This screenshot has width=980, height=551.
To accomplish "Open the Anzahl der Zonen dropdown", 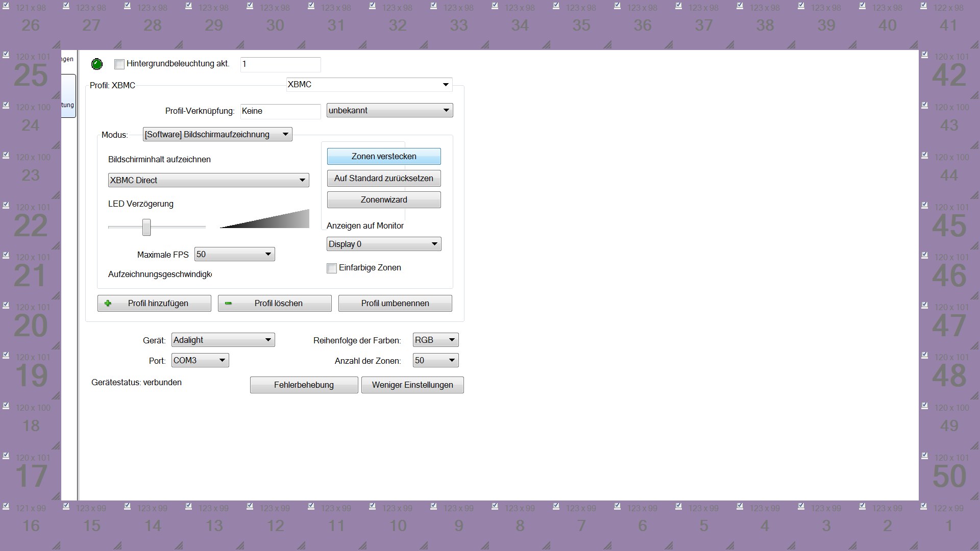I will [435, 360].
